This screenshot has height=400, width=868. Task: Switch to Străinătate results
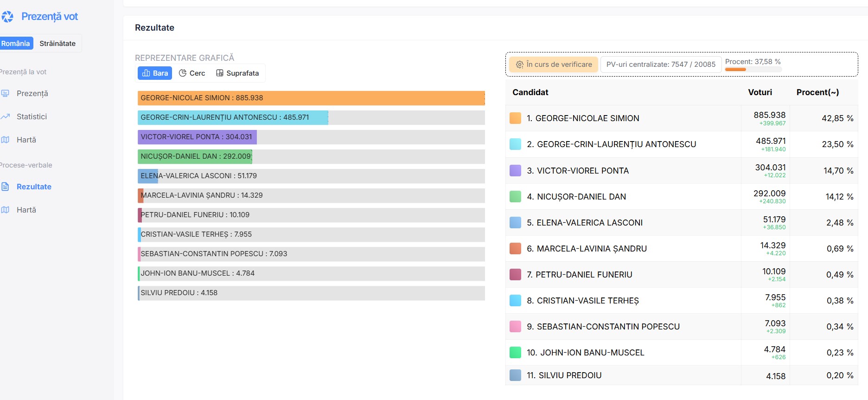(57, 44)
